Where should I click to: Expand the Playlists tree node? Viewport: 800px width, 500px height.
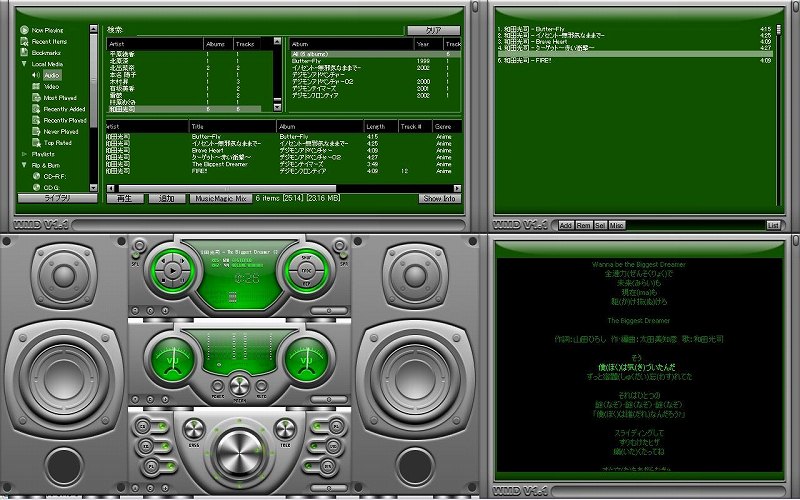tap(24, 154)
